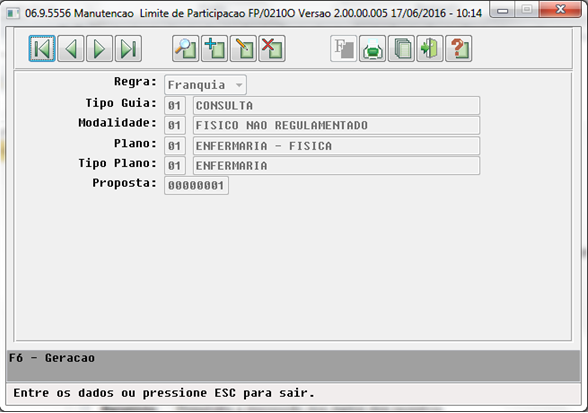The image size is (588, 413).
Task: Select the CONSULTA description field
Action: (x=336, y=105)
